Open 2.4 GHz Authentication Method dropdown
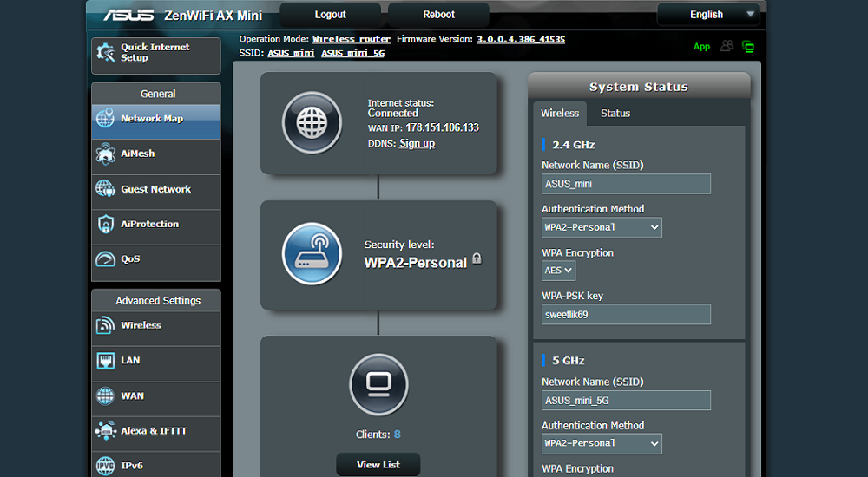 (x=602, y=227)
